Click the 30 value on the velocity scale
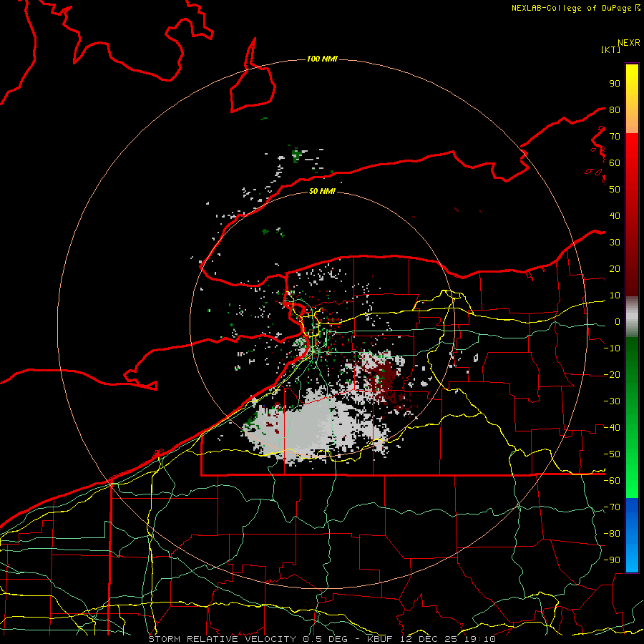644x644 pixels. click(x=615, y=243)
